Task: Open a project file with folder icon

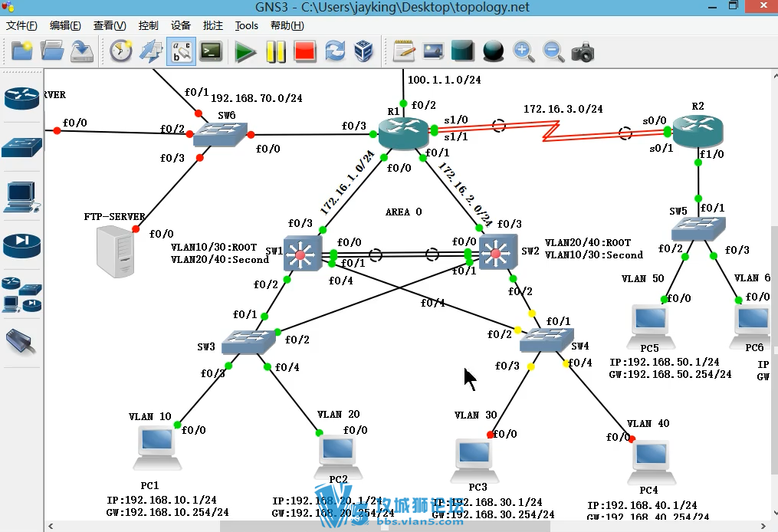Action: click(x=52, y=51)
